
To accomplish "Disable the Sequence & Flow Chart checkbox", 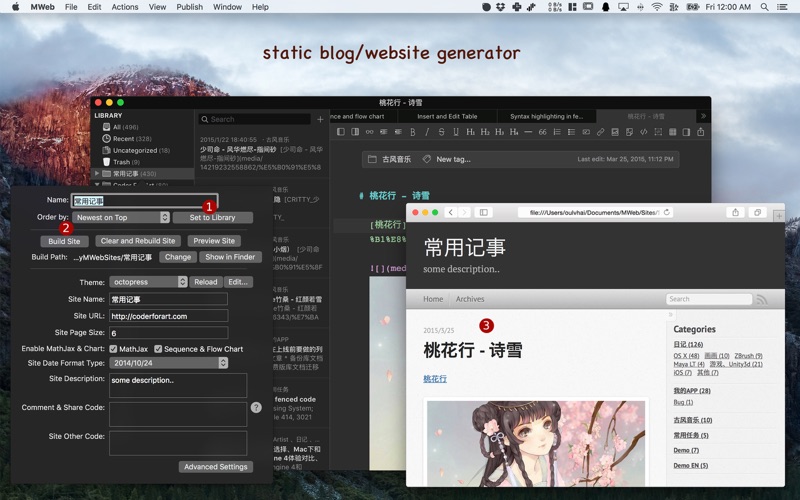I will (155, 349).
